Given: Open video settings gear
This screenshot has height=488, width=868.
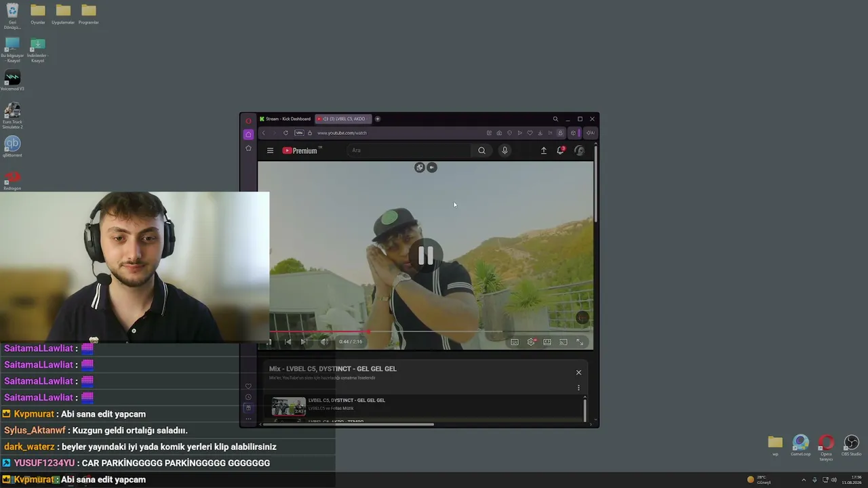Looking at the screenshot, I should pos(531,342).
